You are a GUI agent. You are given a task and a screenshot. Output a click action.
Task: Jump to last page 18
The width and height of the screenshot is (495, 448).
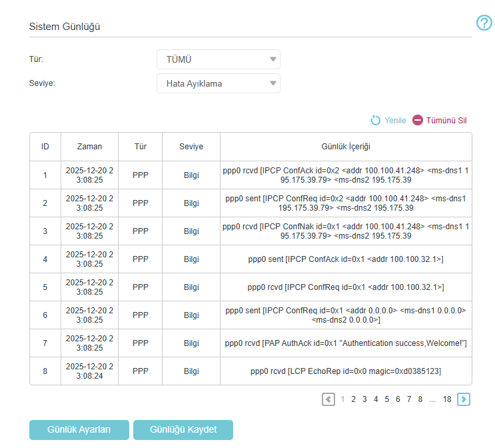pyautogui.click(x=447, y=399)
